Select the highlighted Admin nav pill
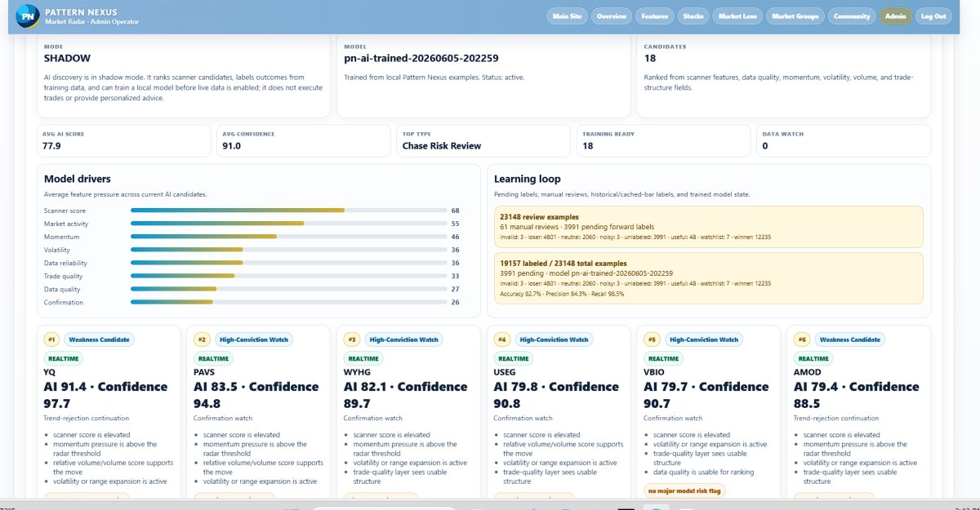This screenshot has height=510, width=980. point(896,16)
